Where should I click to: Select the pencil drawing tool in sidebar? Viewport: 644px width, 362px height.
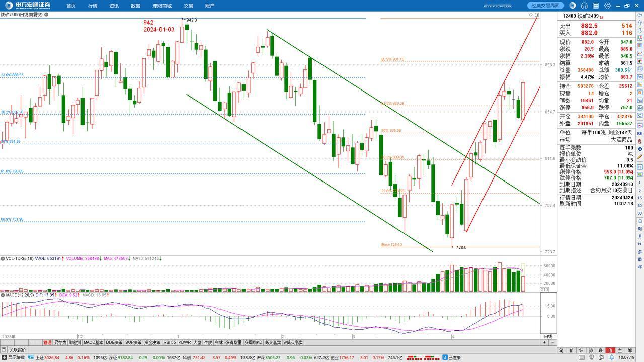click(640, 157)
